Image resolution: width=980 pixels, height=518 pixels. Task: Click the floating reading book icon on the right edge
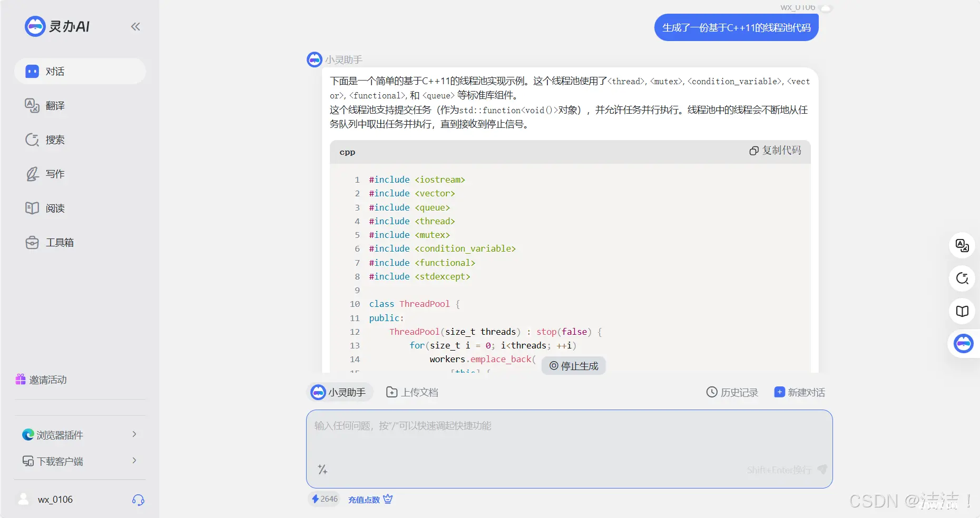click(962, 311)
